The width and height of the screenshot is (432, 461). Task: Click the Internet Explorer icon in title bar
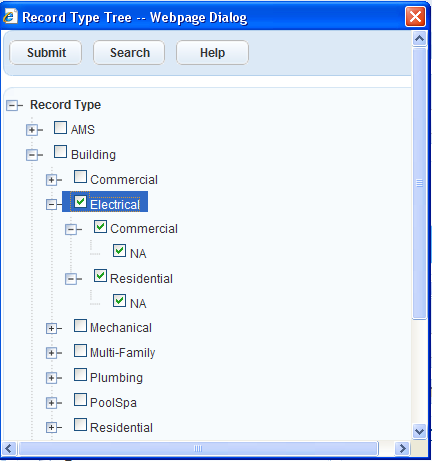(10, 16)
